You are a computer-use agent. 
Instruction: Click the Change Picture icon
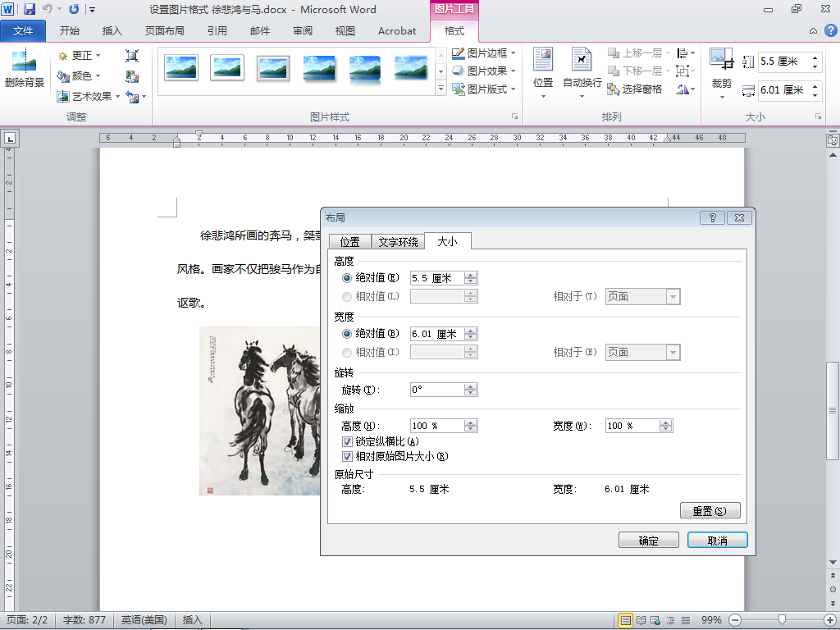[x=132, y=76]
